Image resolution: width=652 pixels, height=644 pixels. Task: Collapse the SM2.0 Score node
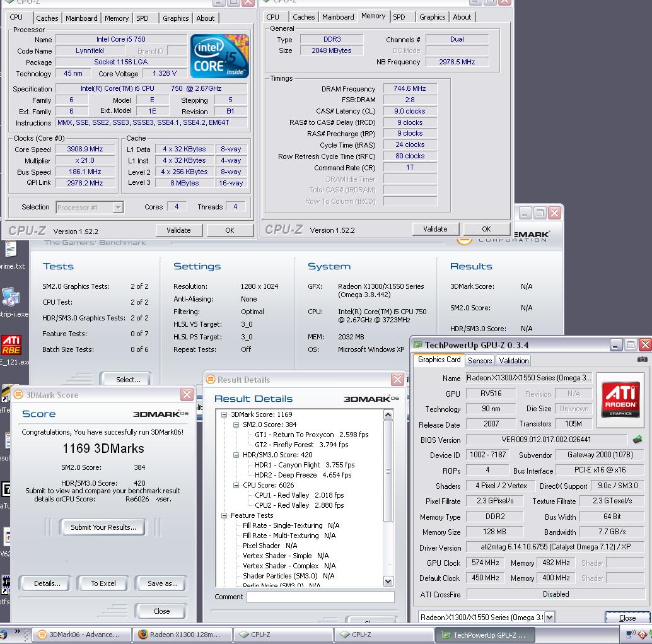pyautogui.click(x=236, y=424)
